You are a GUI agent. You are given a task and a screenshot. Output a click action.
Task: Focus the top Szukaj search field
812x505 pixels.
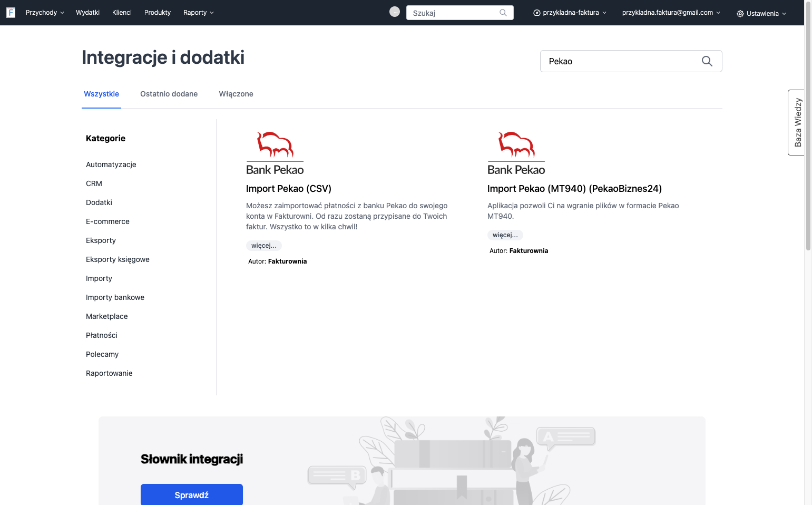tap(460, 13)
